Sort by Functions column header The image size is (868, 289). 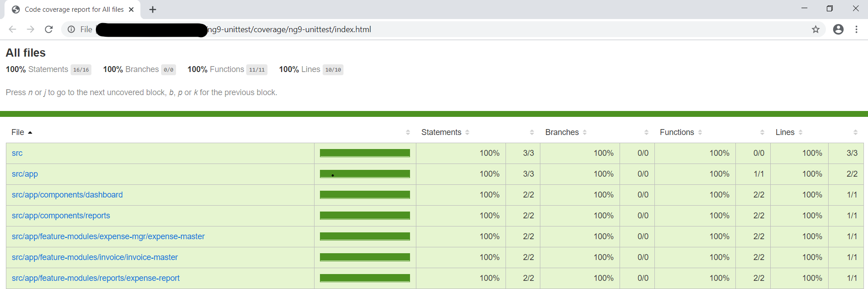point(677,132)
